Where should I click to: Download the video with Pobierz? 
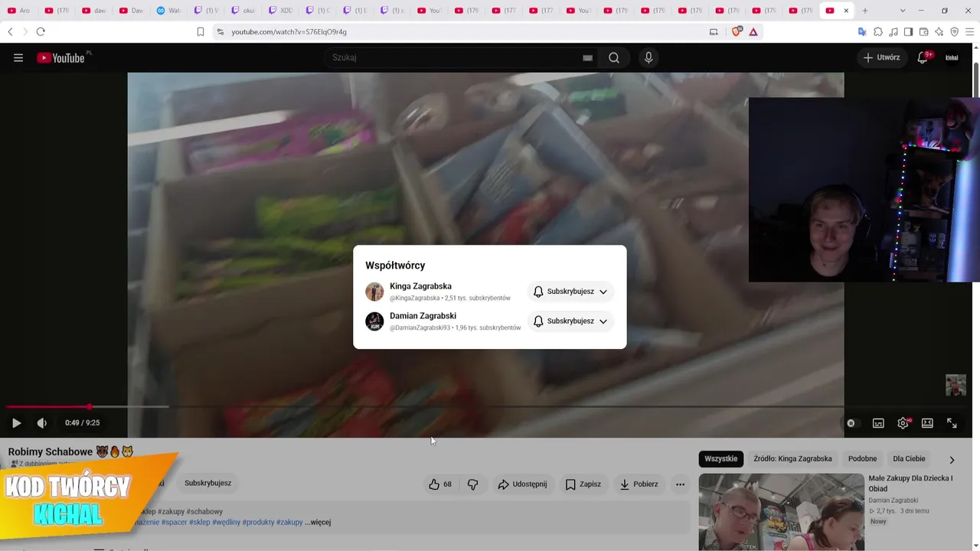[x=639, y=484]
